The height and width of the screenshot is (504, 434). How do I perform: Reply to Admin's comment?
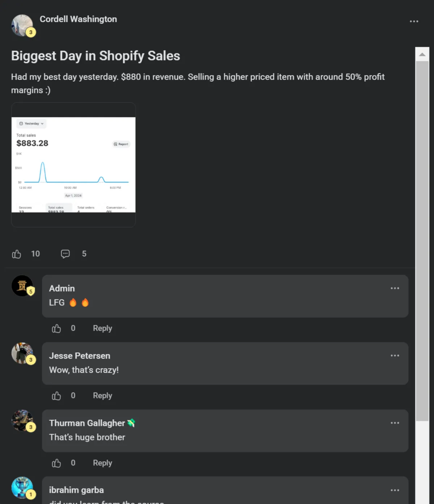click(x=102, y=328)
